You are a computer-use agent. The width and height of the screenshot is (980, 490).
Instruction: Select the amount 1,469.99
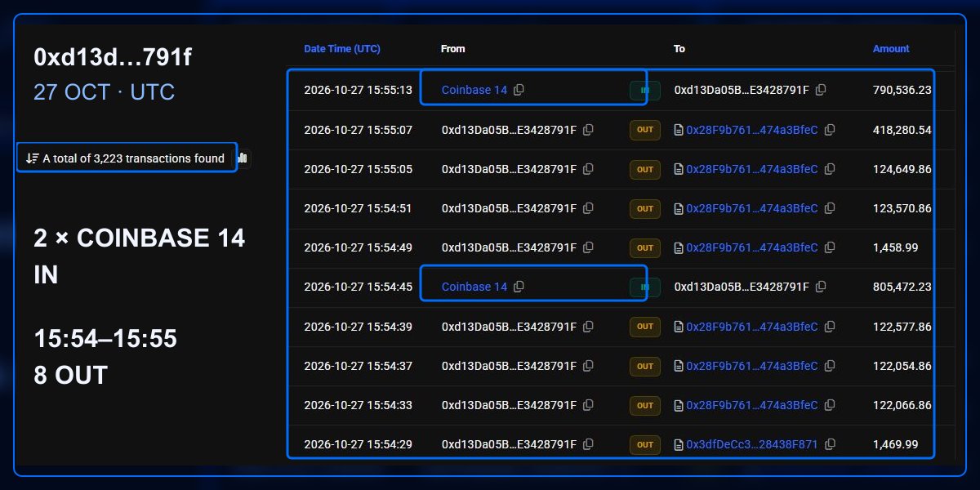click(896, 444)
